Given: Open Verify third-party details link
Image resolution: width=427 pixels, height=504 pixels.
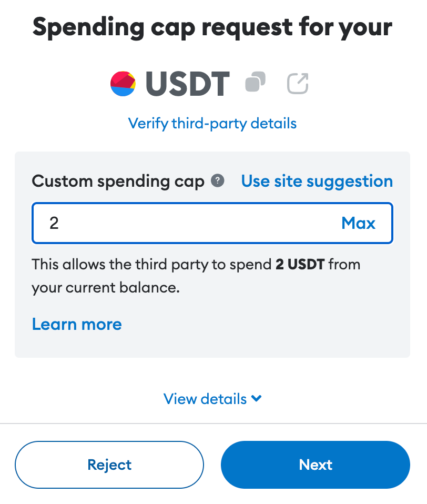Looking at the screenshot, I should 212,124.
